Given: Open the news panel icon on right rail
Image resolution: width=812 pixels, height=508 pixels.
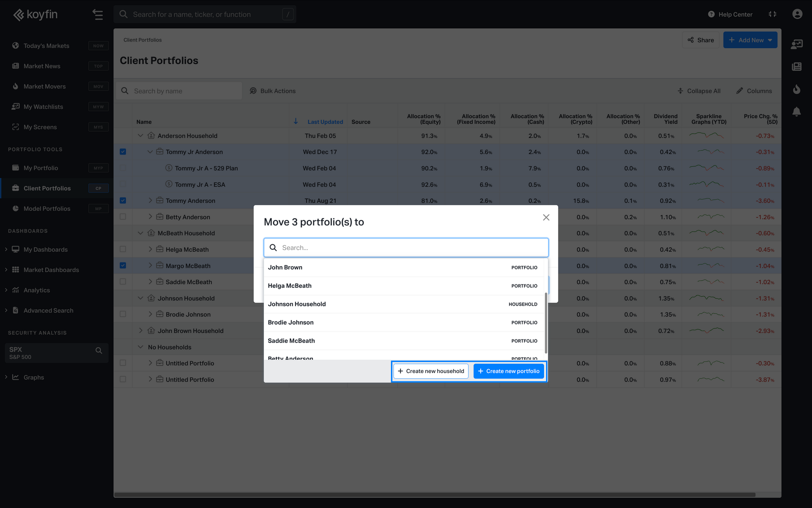Looking at the screenshot, I should 797,67.
